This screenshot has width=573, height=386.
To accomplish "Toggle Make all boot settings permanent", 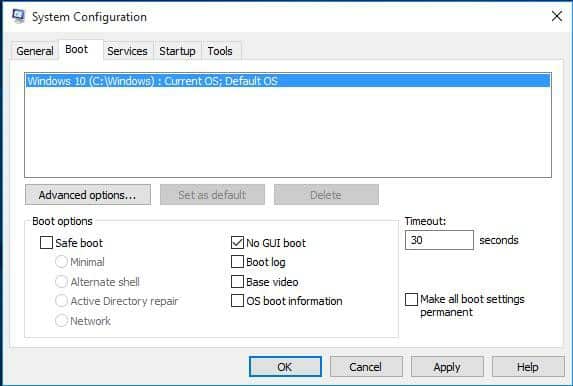I will pyautogui.click(x=411, y=299).
